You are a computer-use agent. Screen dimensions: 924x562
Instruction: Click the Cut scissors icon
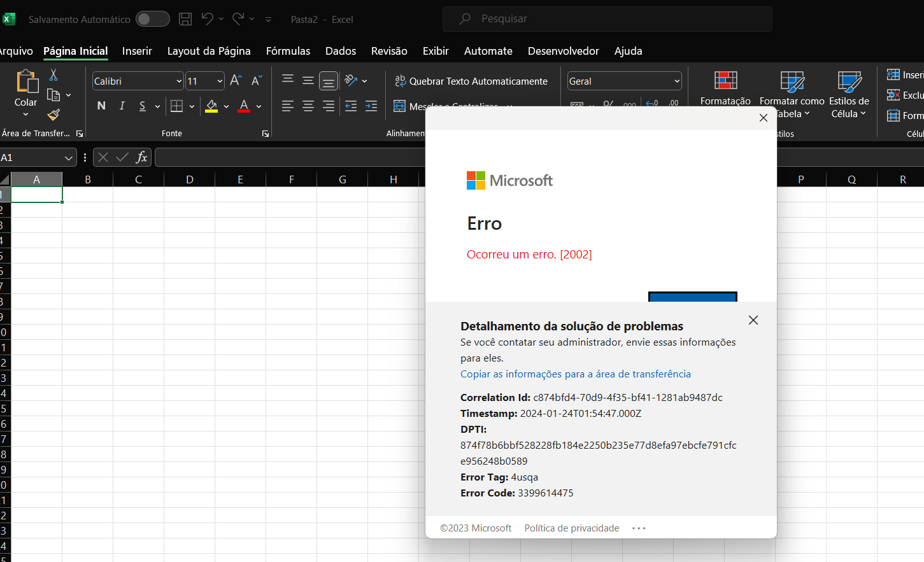53,75
